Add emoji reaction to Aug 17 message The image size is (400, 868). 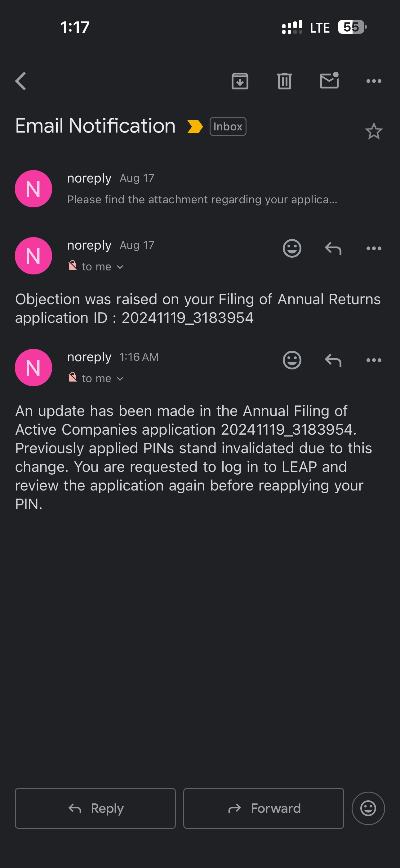pos(292,248)
